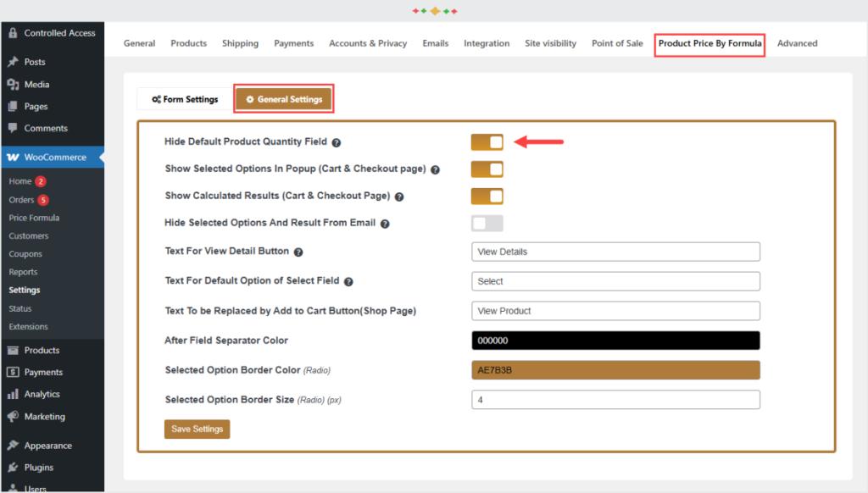Screen dimensions: 868x493
Task: Click the Posts pin icon in sidebar
Action: click(13, 62)
